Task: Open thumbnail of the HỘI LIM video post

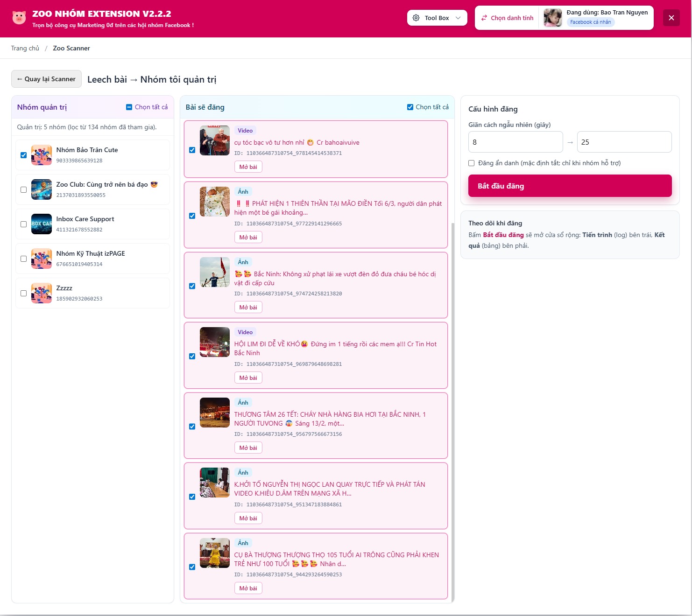Action: [215, 342]
